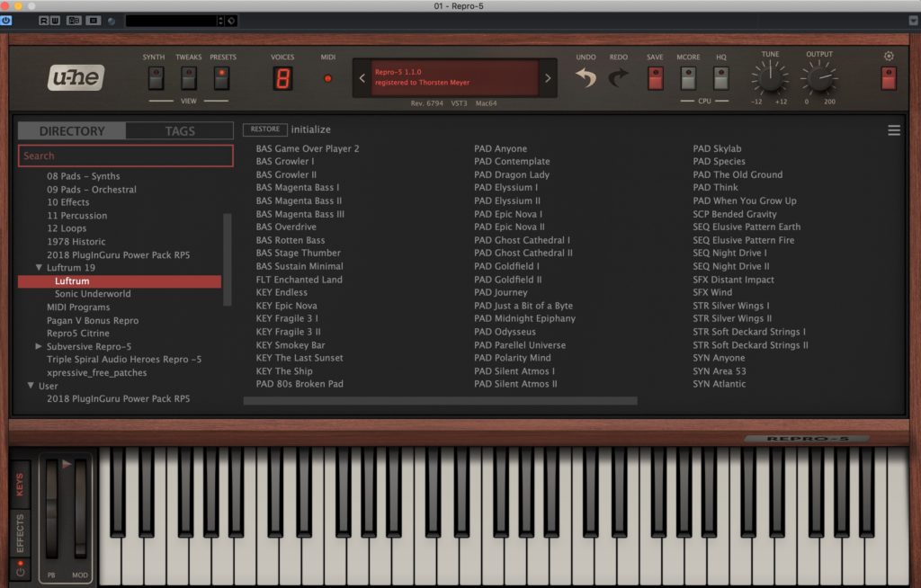The image size is (921, 588).
Task: Toggle the MCORE CPU switch
Action: [688, 78]
